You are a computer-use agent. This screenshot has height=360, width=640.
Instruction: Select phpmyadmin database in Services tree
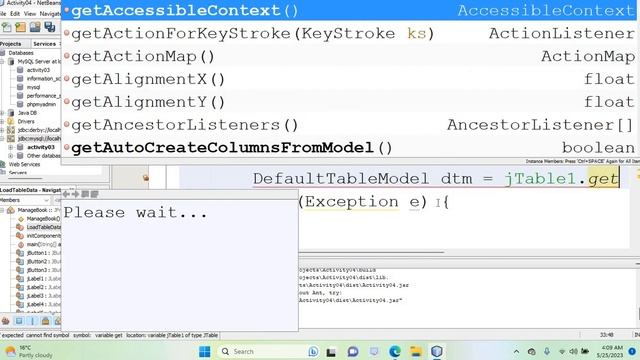(x=41, y=104)
